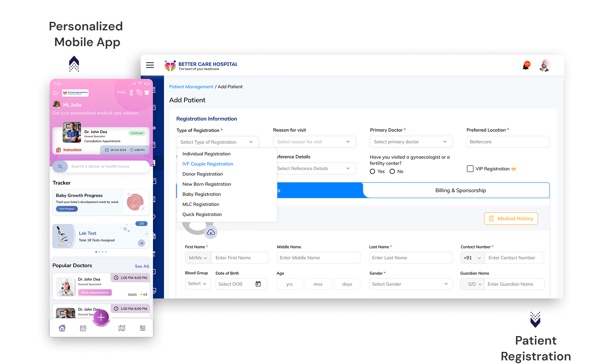Click the user profile avatar
Screen dimensions: 607x364
545,65
